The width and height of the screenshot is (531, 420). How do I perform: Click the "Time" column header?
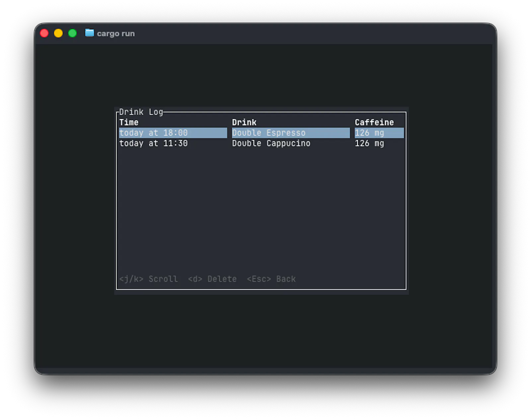[x=129, y=122]
